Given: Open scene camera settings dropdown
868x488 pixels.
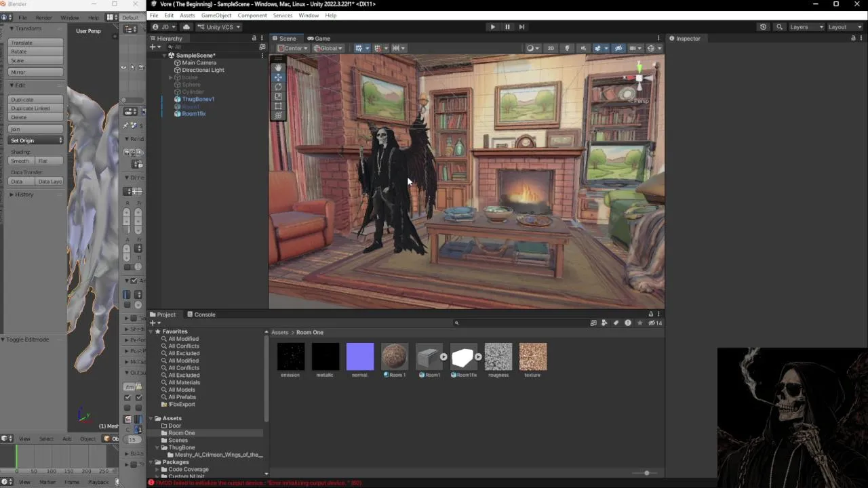Looking at the screenshot, I should (635, 48).
